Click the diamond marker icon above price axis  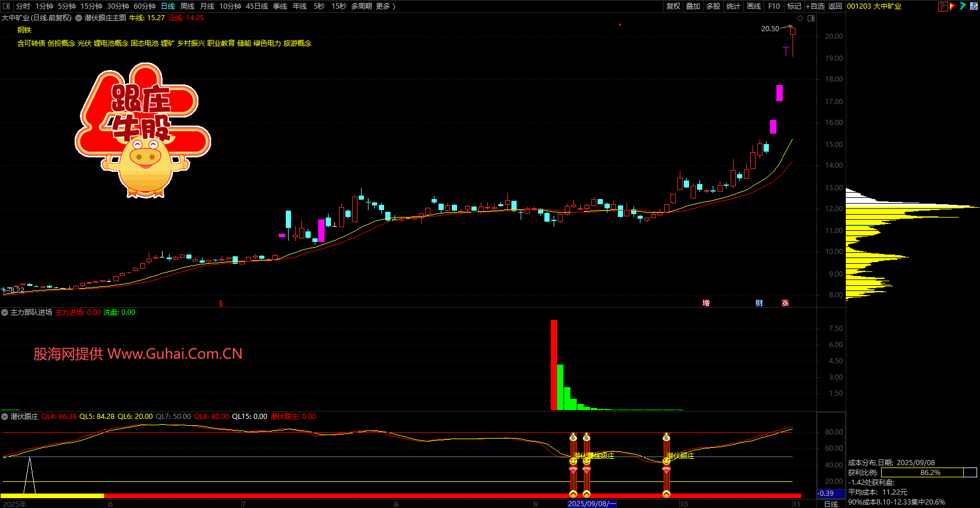pos(801,18)
